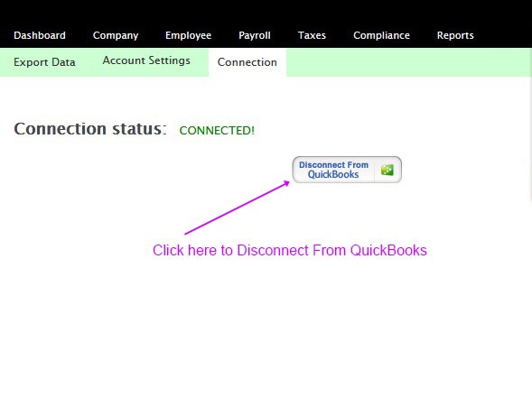Screen dimensions: 532x416
Task: Click the purple 'Click here to Disconnect' annotation
Action: 290,250
